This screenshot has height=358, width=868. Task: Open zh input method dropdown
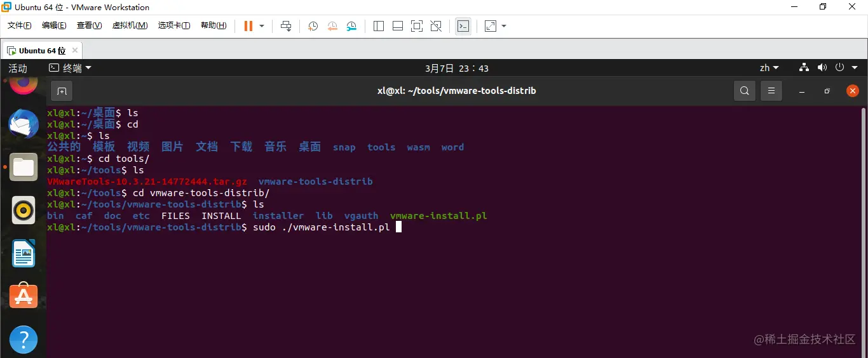click(x=769, y=68)
